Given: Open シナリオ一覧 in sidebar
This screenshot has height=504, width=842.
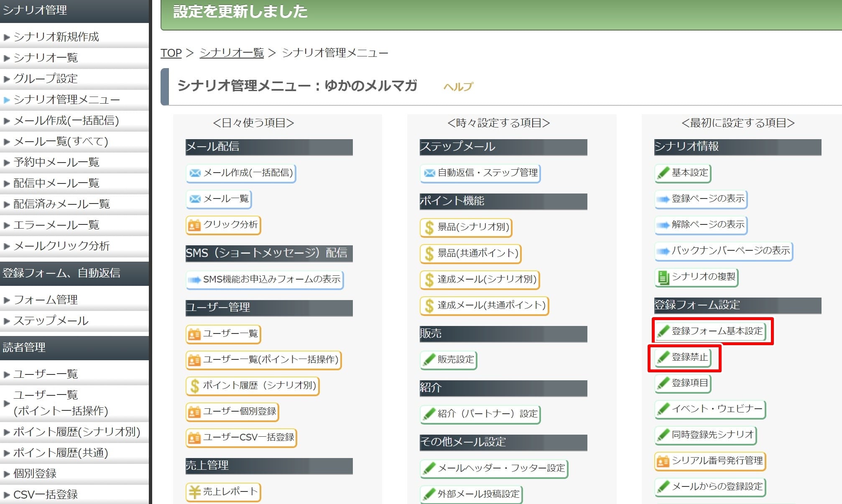Looking at the screenshot, I should pos(74,58).
